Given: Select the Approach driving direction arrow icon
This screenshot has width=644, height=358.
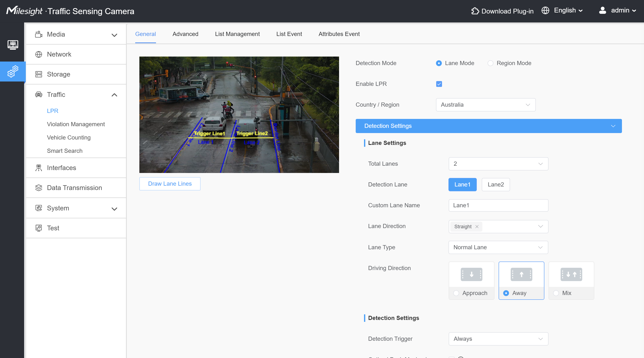Looking at the screenshot, I should (471, 274).
